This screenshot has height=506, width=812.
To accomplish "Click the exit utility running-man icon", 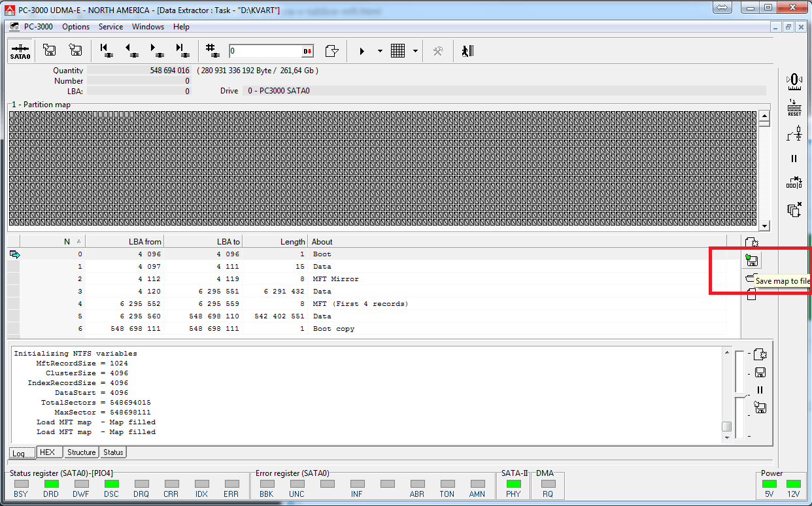I will pyautogui.click(x=467, y=51).
